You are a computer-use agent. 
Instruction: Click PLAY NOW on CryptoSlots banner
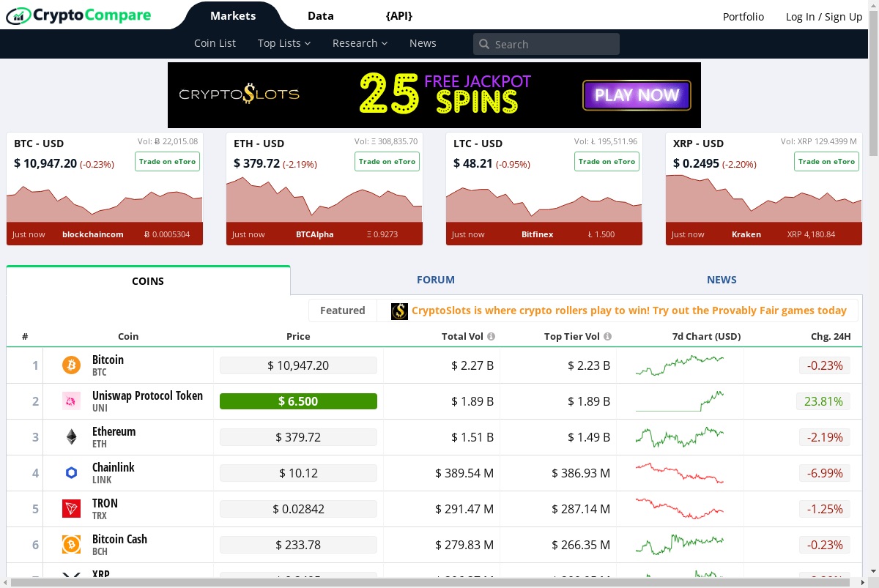click(637, 95)
